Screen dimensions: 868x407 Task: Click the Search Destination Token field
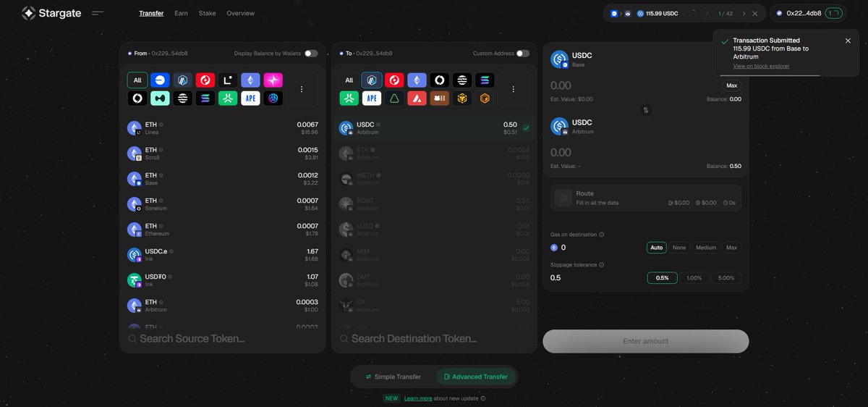(x=434, y=338)
